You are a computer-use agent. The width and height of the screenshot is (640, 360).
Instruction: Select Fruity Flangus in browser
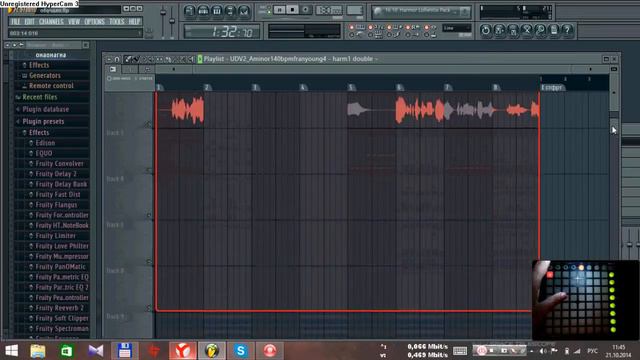click(x=56, y=205)
